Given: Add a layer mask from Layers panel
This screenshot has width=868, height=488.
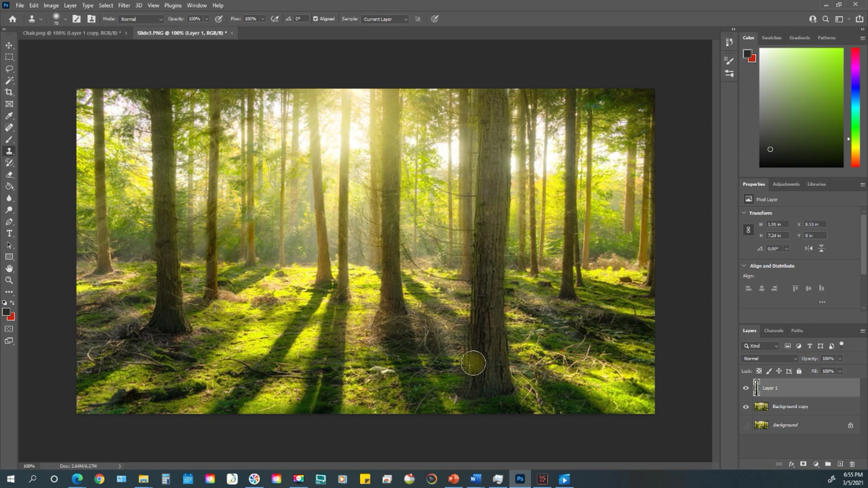Looking at the screenshot, I should [803, 464].
